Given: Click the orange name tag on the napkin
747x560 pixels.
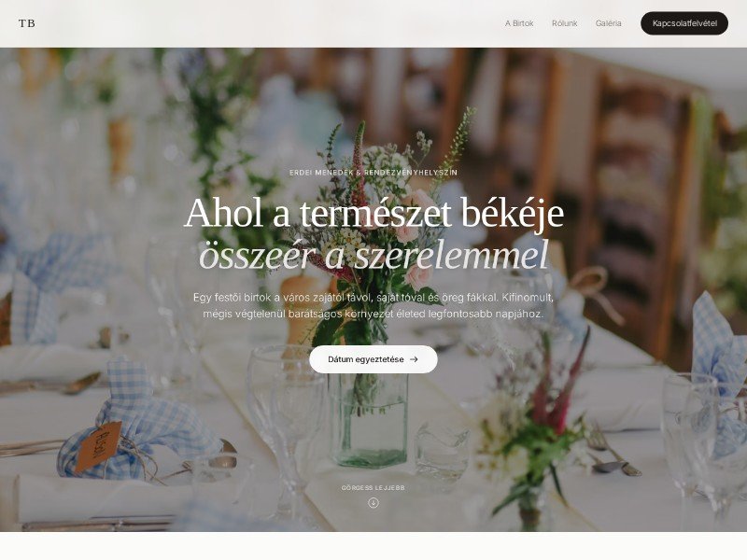Looking at the screenshot, I should 99,447.
